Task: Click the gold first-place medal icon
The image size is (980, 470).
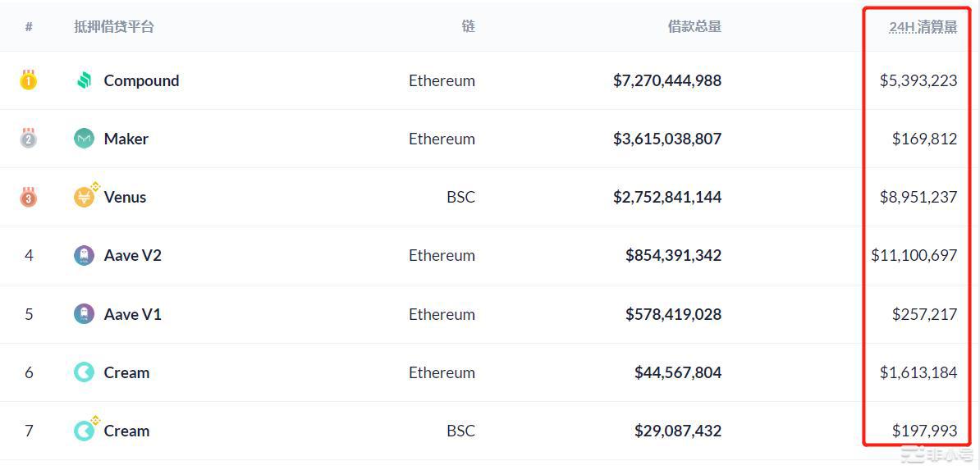Action: 28,80
